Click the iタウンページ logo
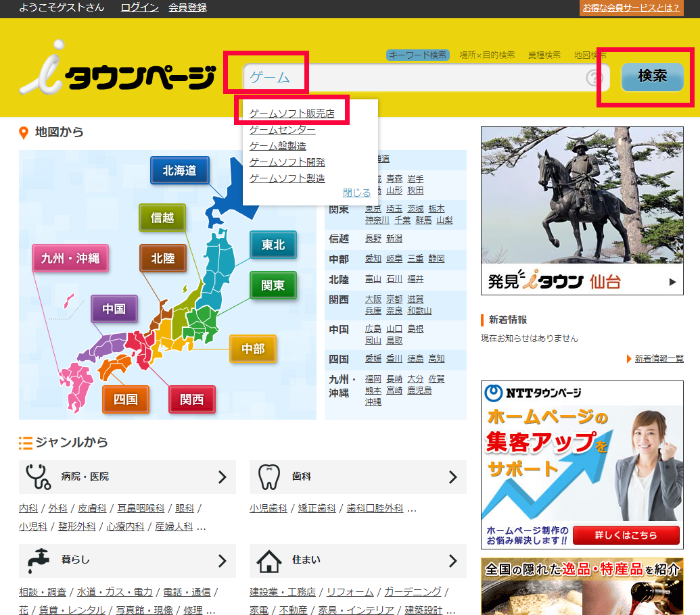 coord(117,75)
